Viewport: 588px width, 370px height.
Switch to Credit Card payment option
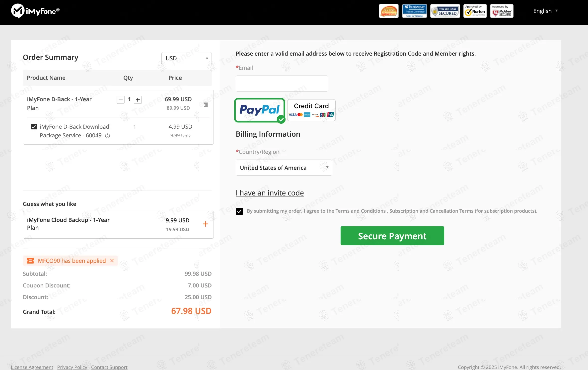pyautogui.click(x=311, y=110)
